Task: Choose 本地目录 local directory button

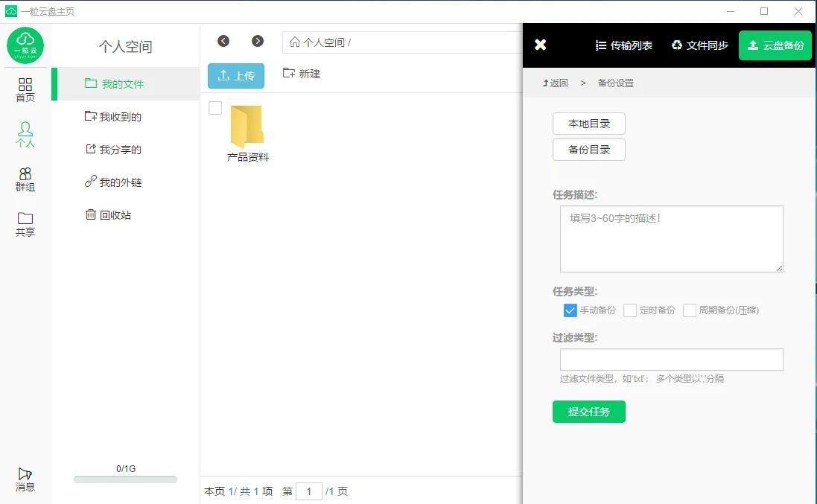Action: click(x=589, y=124)
